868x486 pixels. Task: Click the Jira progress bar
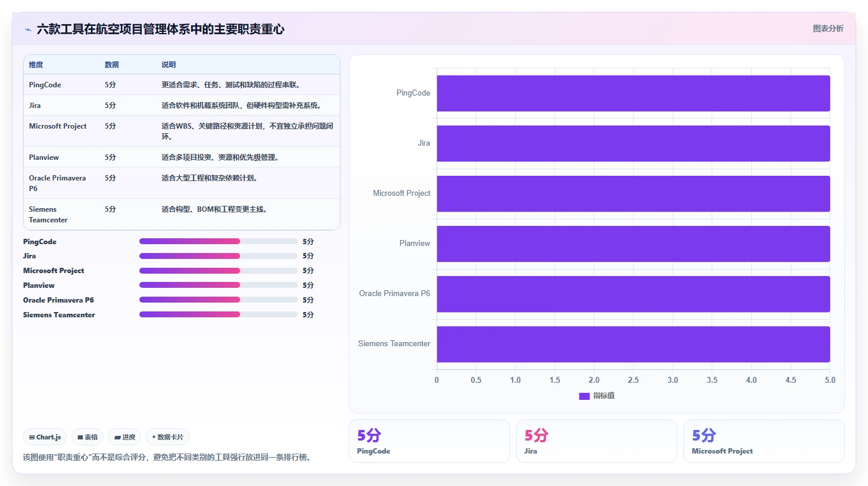pos(218,256)
